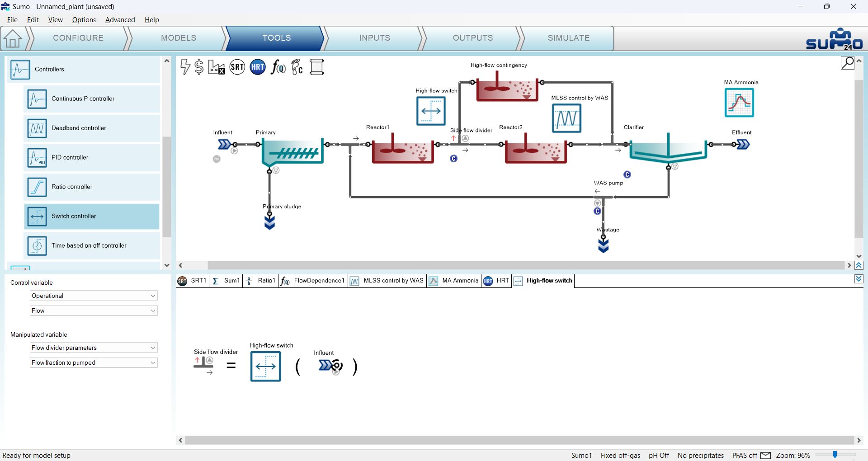Click the reactor column tool icon
Viewport: 868px width, 461px height.
tap(316, 67)
